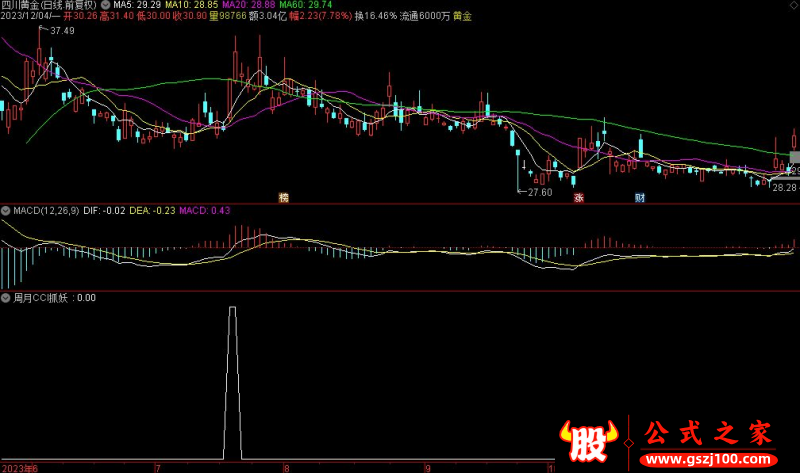This screenshot has width=800, height=473.
Task: Click the dropdown circle before MA5
Action: [106, 5]
